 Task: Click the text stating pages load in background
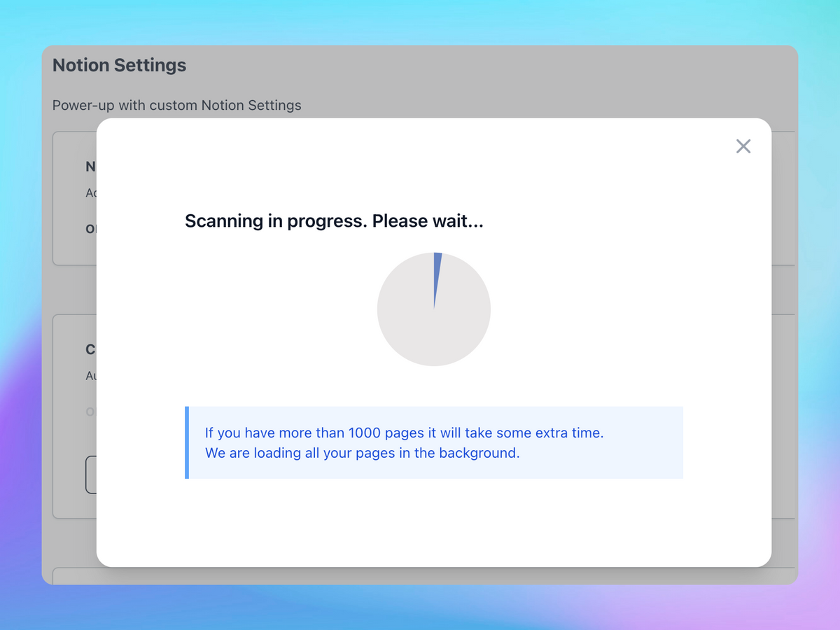point(362,453)
